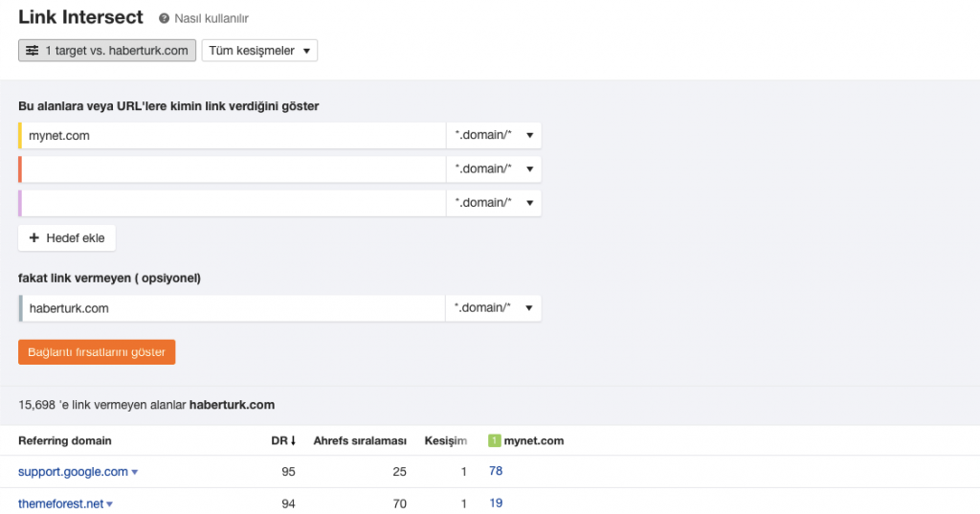Click 'Bu alanlara veya URL'lere kimin link verdiğini göster' label
980x514 pixels.
(x=168, y=106)
